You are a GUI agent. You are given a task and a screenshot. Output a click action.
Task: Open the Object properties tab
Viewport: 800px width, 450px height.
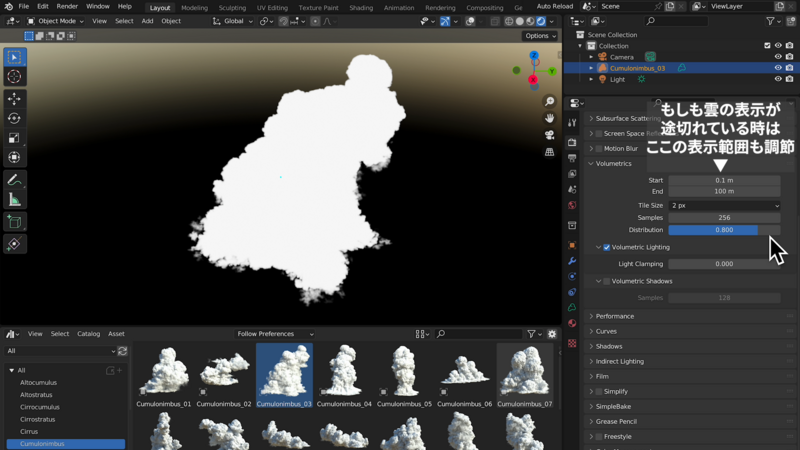pyautogui.click(x=572, y=245)
